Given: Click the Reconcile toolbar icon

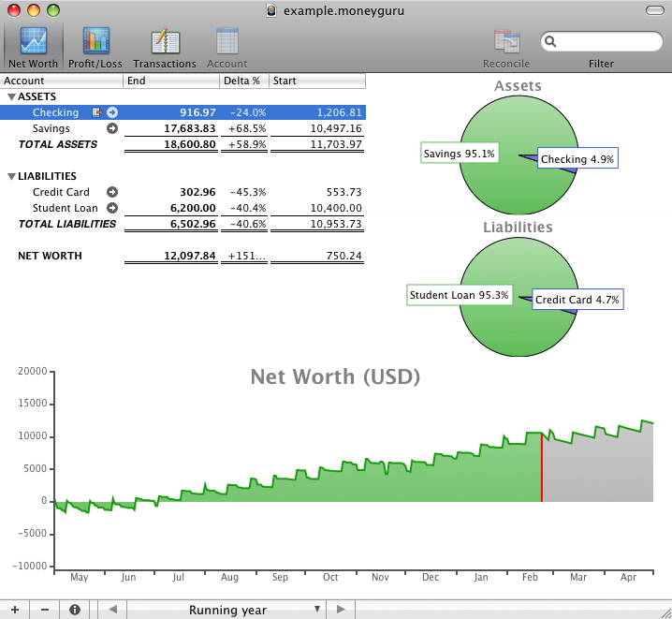Looking at the screenshot, I should pos(506,47).
